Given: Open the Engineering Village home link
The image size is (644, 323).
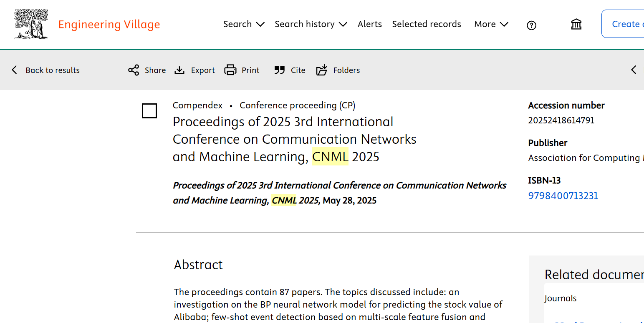Looking at the screenshot, I should pyautogui.click(x=109, y=25).
